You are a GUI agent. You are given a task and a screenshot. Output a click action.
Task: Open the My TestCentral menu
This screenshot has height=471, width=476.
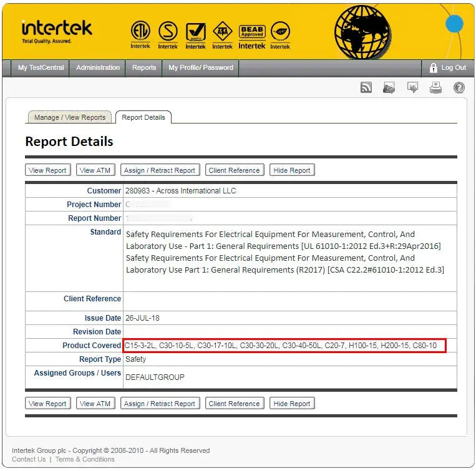pyautogui.click(x=41, y=67)
